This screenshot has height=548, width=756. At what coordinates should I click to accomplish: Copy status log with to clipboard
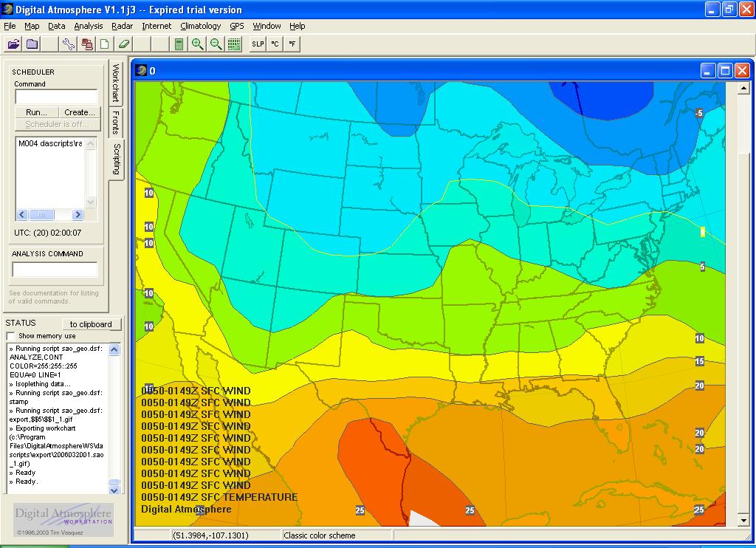(91, 324)
